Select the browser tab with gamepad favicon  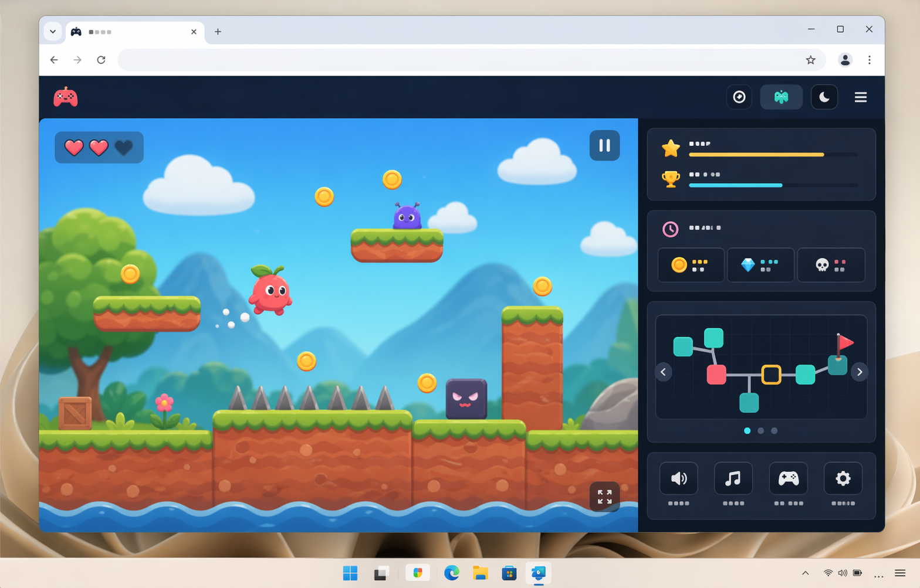[134, 32]
